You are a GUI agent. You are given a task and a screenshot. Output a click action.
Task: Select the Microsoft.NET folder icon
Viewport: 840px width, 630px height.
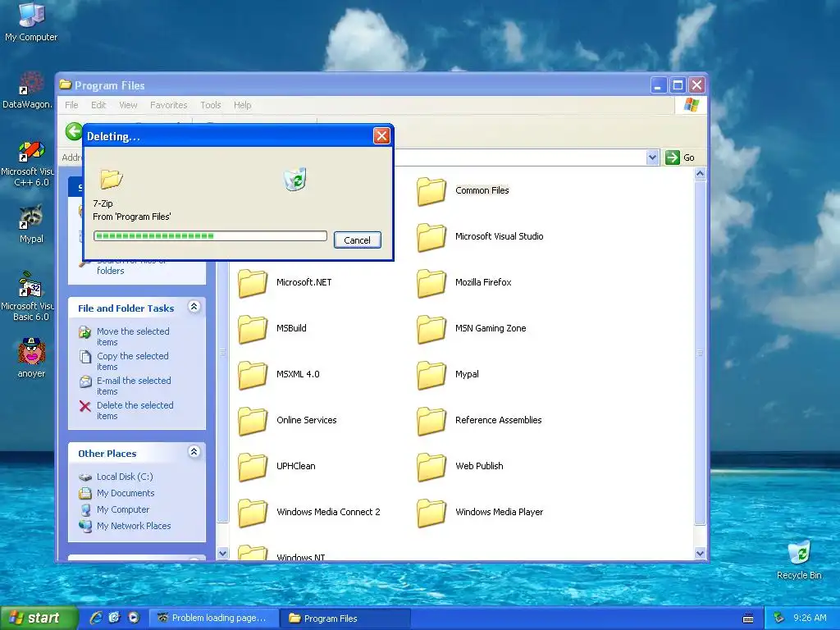click(253, 283)
